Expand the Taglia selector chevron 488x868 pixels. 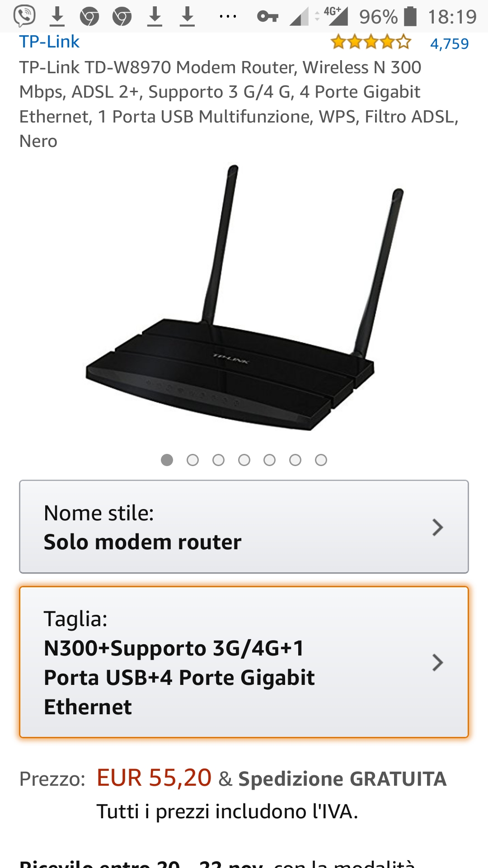point(437,662)
